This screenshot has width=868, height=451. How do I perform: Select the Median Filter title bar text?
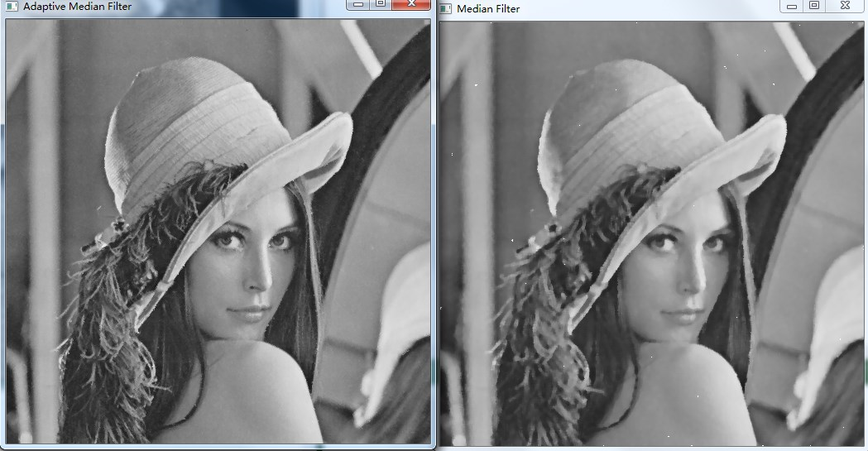pos(490,8)
